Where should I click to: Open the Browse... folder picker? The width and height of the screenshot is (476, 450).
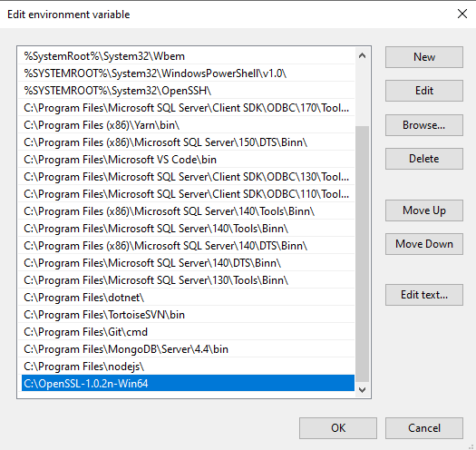tap(424, 125)
